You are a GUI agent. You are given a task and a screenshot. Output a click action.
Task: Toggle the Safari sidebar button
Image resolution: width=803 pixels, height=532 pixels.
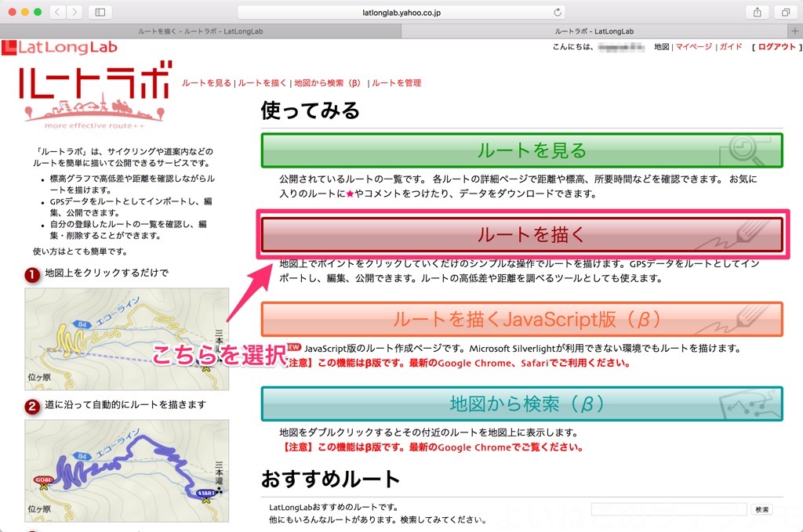(100, 13)
